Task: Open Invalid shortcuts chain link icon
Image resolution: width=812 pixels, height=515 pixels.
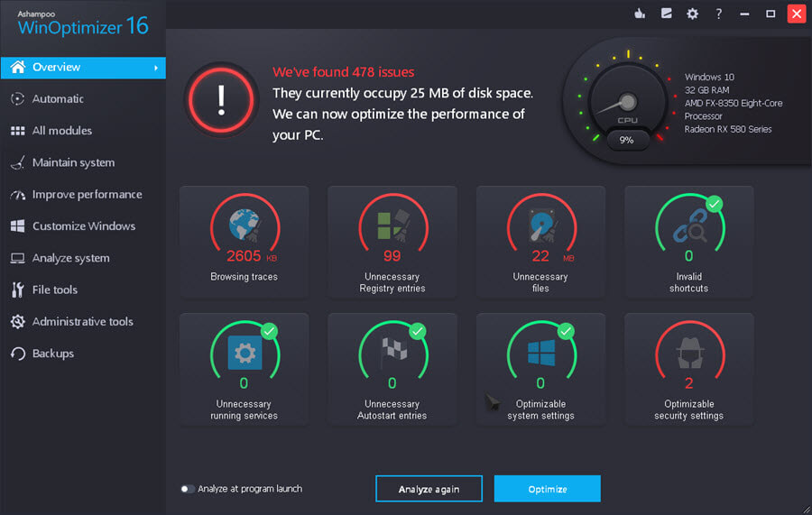Action: tap(690, 226)
